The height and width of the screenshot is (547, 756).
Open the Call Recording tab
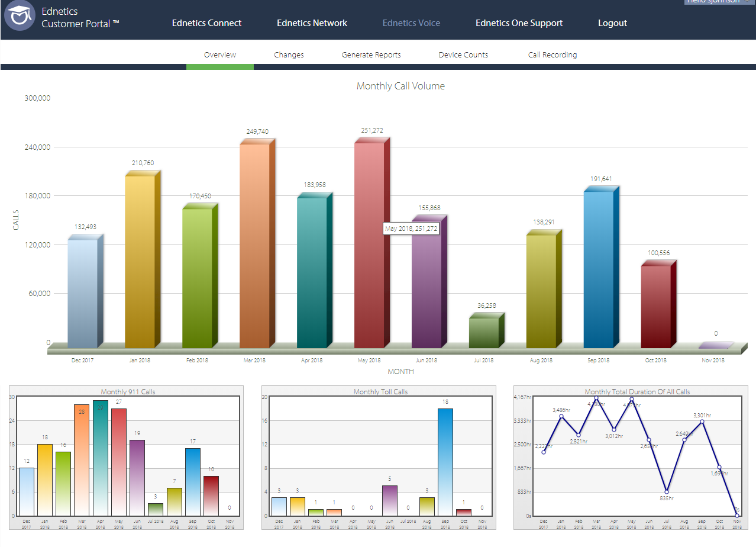coord(553,54)
